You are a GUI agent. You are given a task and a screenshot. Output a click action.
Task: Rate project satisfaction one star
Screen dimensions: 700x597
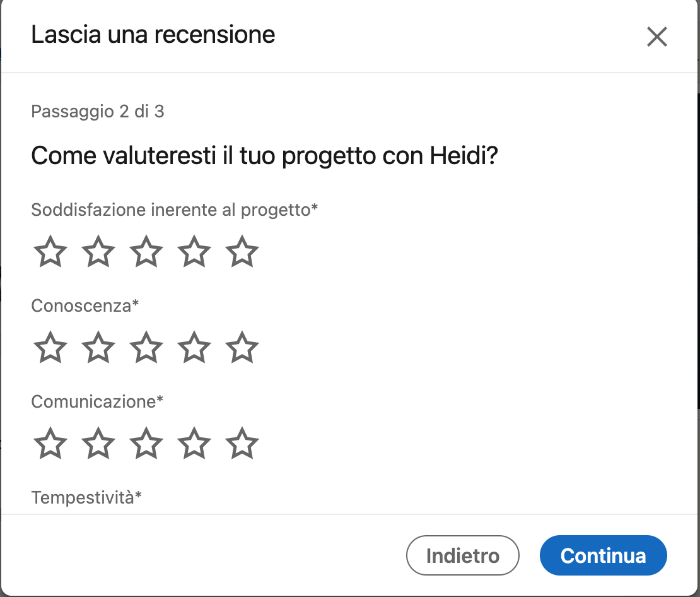point(50,252)
